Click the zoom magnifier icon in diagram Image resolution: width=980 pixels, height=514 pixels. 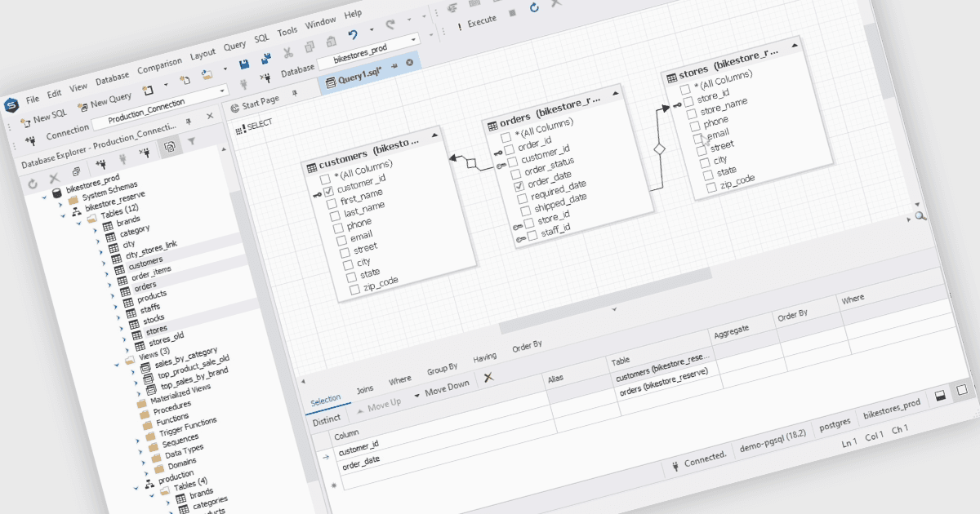(920, 215)
